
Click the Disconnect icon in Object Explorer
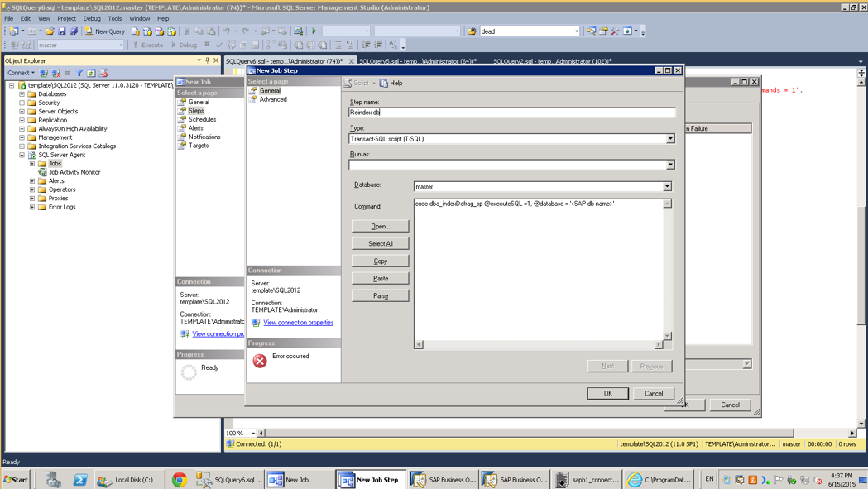tap(55, 73)
